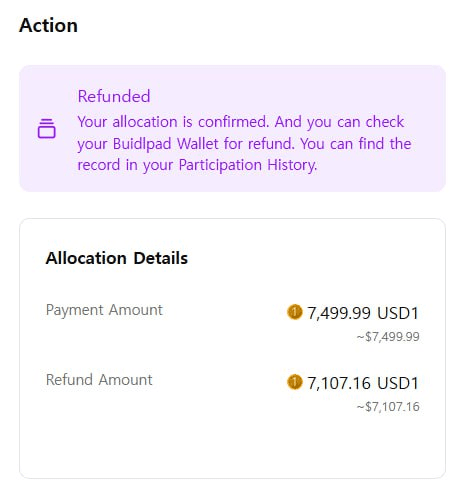453x496 pixels.
Task: Click the Refund Amount label
Action: click(99, 380)
